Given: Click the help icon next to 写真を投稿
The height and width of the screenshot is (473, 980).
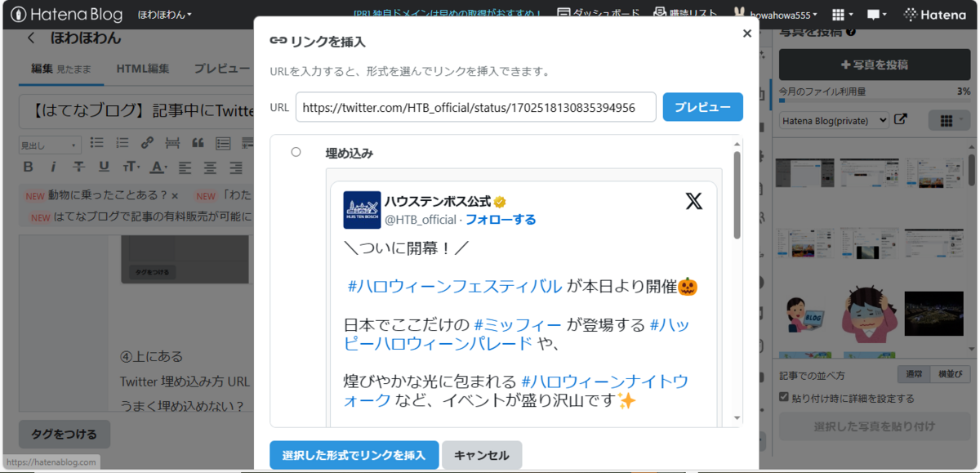Looking at the screenshot, I should click(x=852, y=32).
